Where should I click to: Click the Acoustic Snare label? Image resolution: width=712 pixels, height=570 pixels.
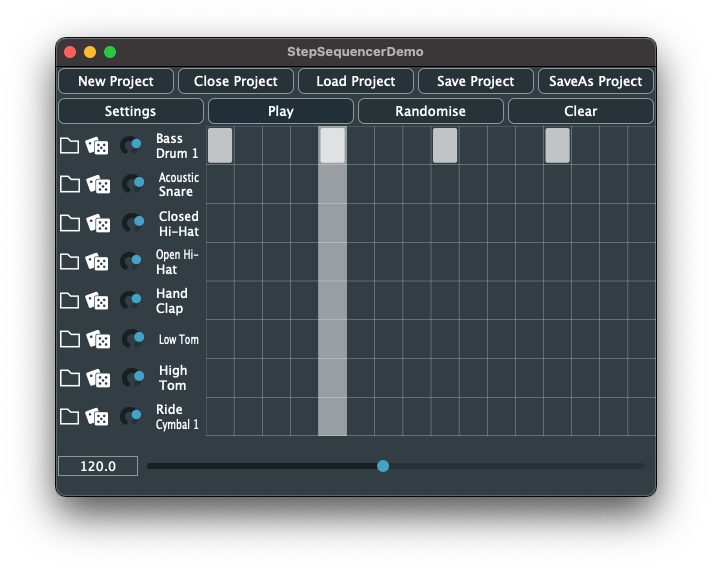[x=179, y=184]
